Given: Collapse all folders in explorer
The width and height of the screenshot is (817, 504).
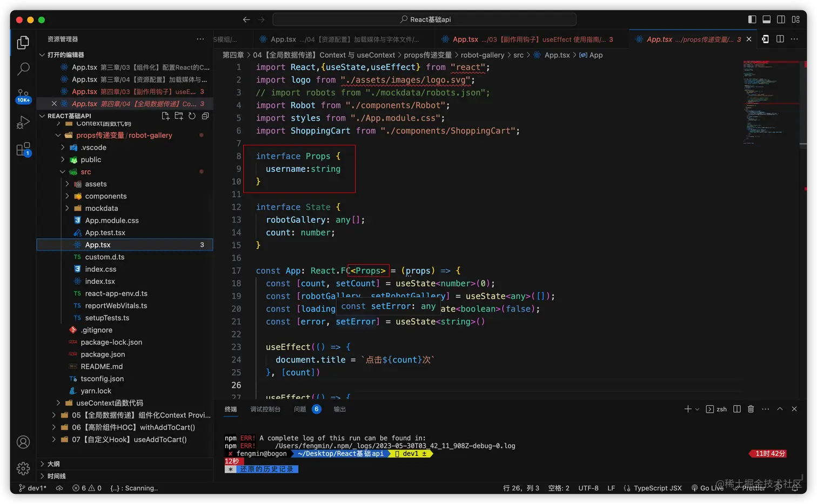Looking at the screenshot, I should coord(205,116).
